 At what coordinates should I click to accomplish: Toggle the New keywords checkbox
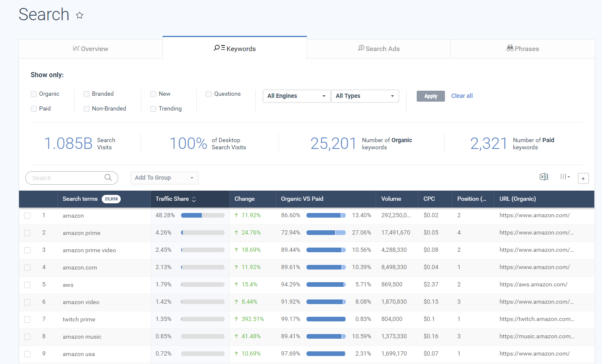153,94
